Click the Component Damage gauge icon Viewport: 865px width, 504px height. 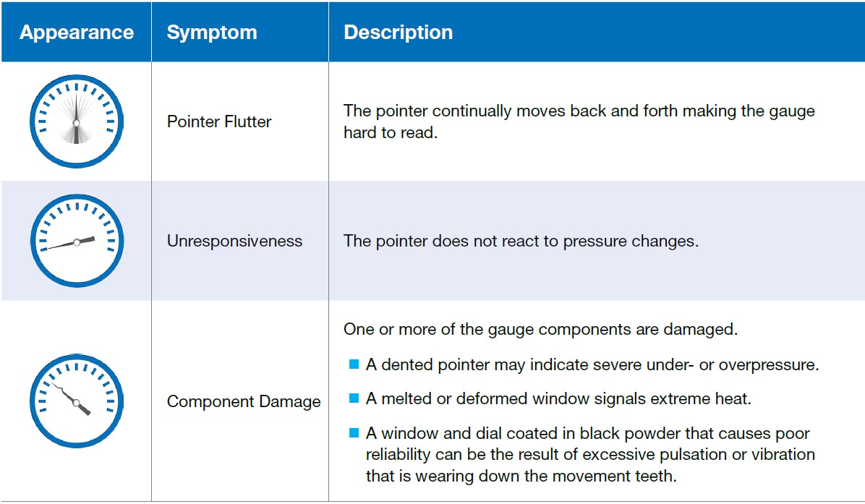[x=76, y=401]
